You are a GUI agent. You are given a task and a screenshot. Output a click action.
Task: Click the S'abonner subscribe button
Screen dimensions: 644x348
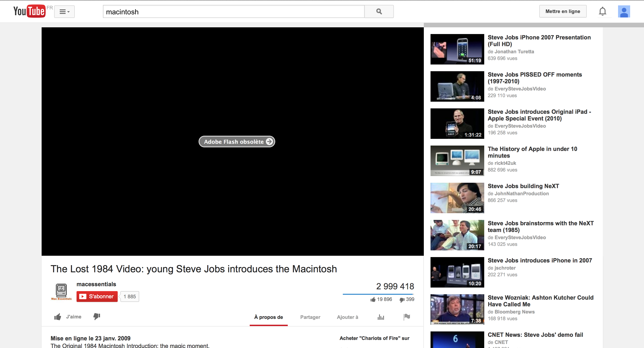pos(97,296)
